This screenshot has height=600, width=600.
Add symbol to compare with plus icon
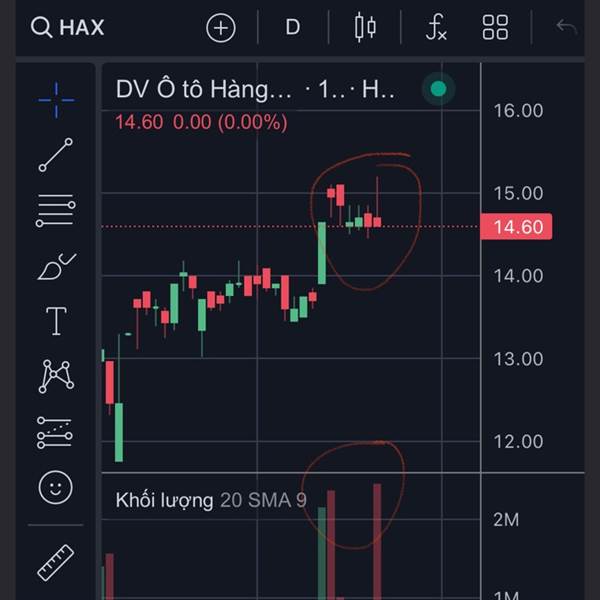[220, 28]
